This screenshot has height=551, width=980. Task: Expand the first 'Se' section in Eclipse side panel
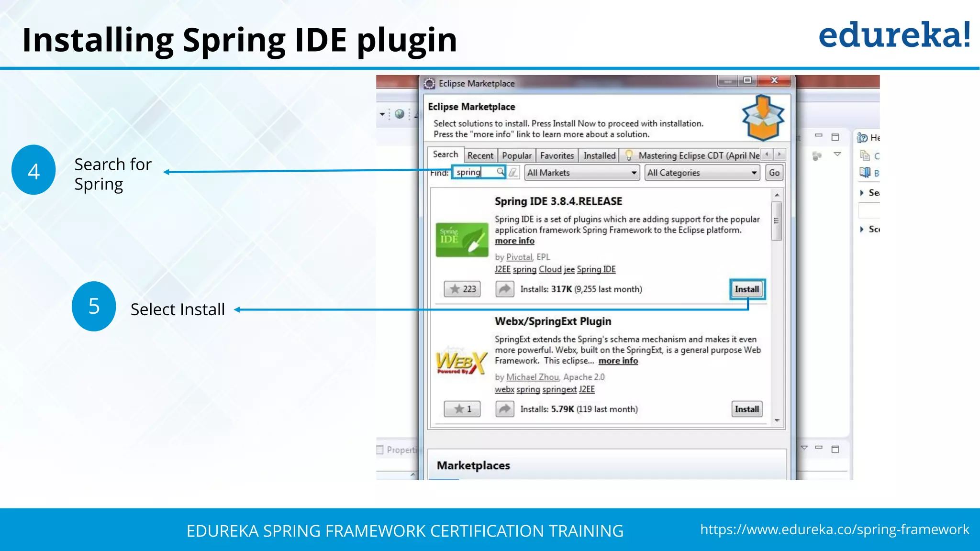[x=862, y=193]
